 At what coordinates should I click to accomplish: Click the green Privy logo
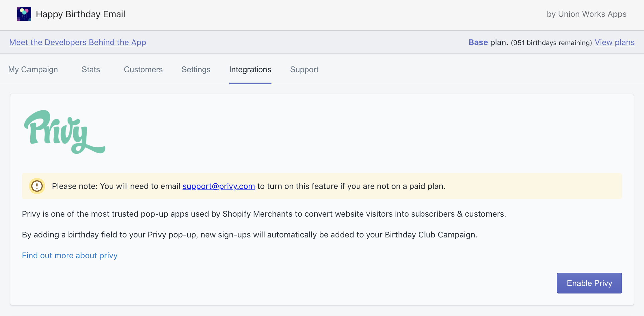(x=64, y=132)
